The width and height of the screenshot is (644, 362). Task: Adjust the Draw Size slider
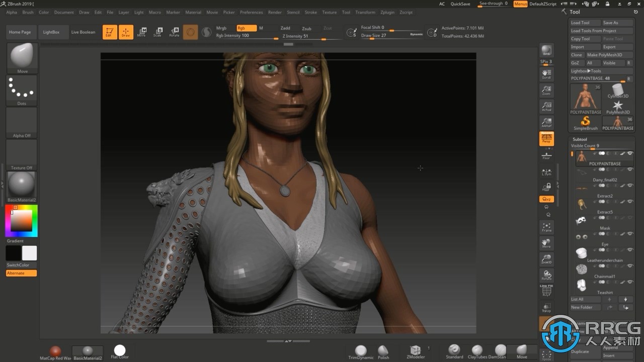[x=392, y=36]
